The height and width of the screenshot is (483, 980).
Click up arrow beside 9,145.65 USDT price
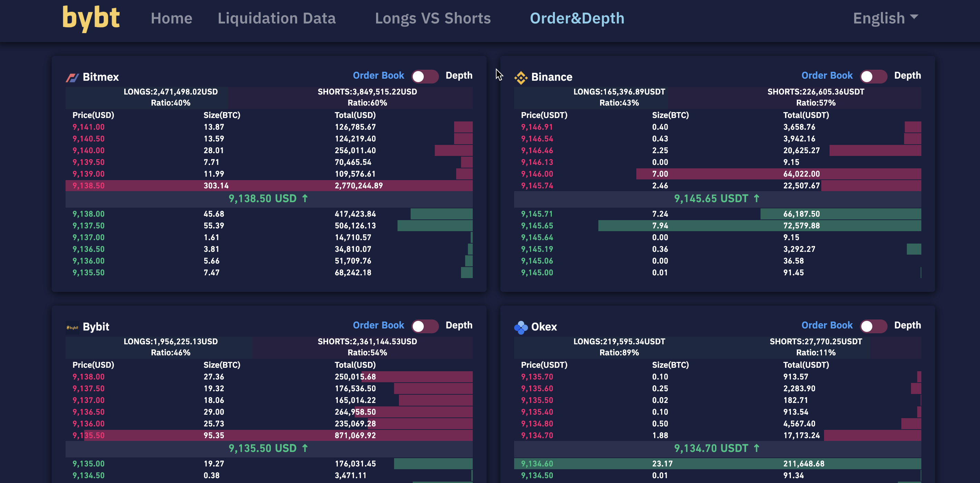click(x=756, y=198)
